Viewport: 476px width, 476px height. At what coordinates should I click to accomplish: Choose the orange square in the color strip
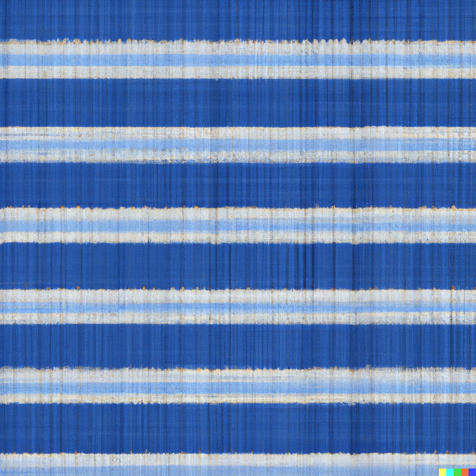[x=464, y=472]
